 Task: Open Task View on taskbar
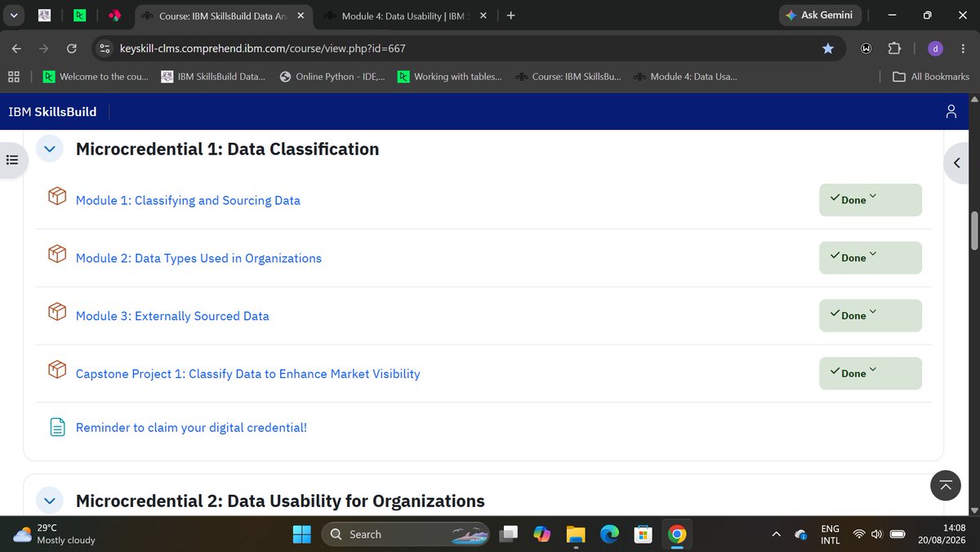coord(510,534)
